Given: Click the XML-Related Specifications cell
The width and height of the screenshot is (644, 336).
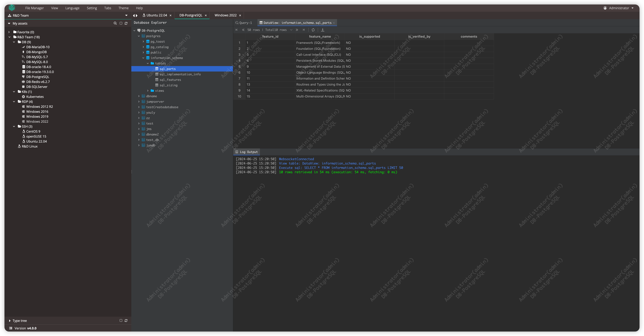Looking at the screenshot, I should coord(320,90).
